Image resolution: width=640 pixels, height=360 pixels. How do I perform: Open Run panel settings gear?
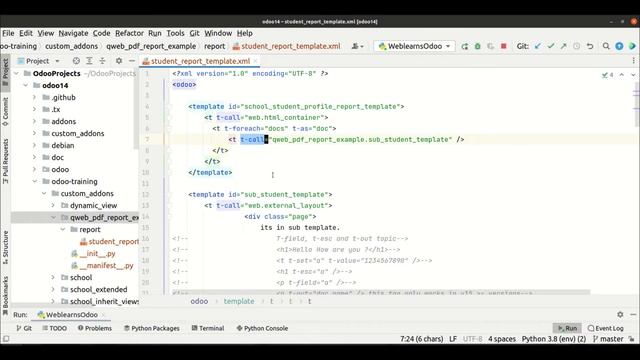click(620, 314)
